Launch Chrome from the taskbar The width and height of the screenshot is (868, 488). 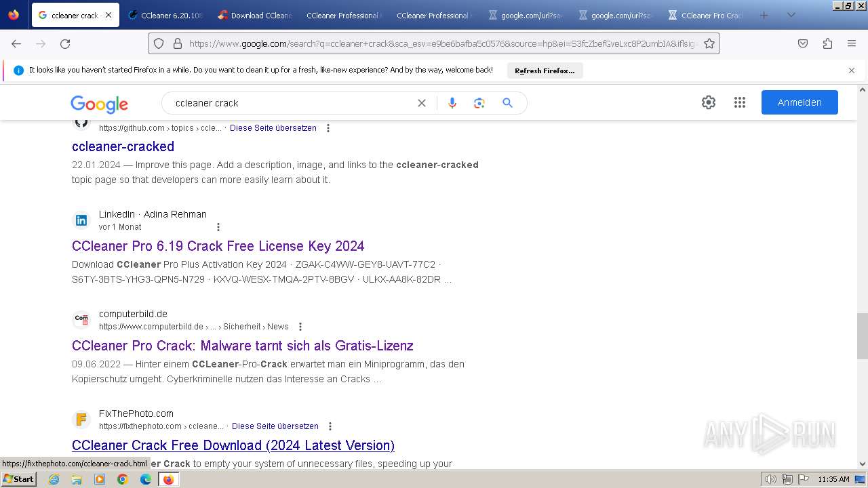pos(123,479)
